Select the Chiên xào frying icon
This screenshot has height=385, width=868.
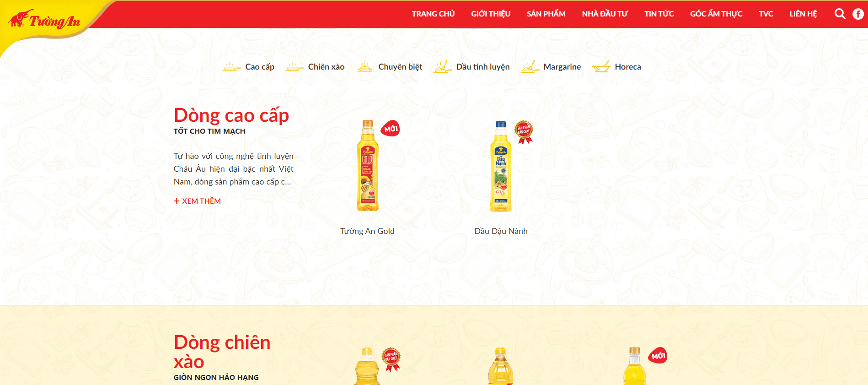click(295, 67)
